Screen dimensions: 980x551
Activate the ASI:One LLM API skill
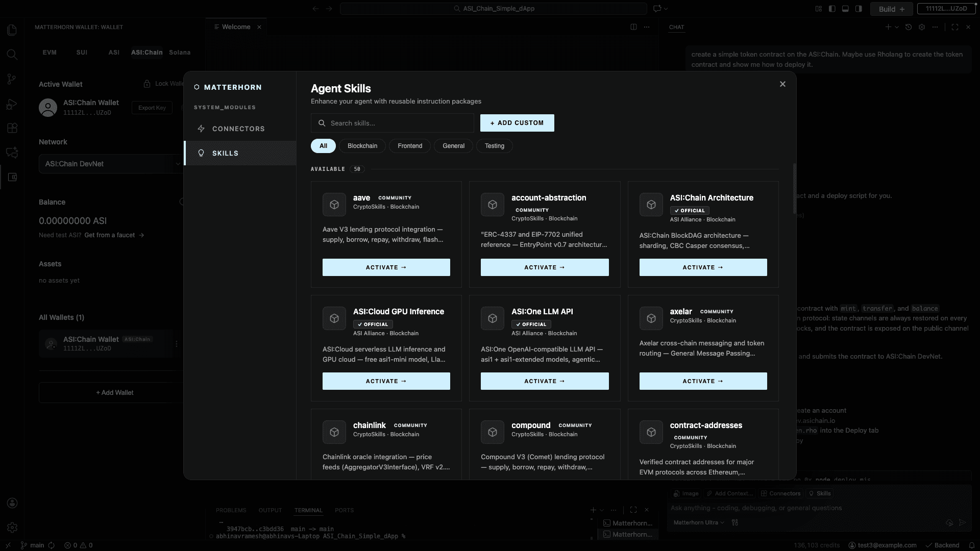[x=545, y=381]
